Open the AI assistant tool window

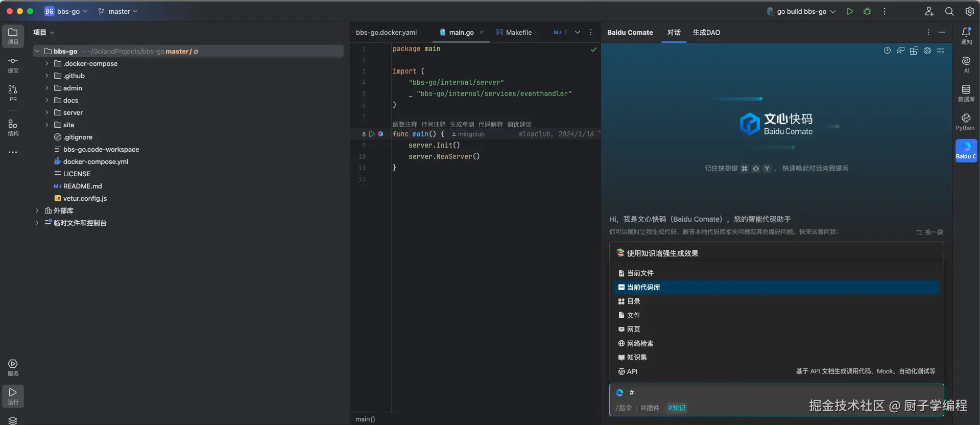click(966, 64)
